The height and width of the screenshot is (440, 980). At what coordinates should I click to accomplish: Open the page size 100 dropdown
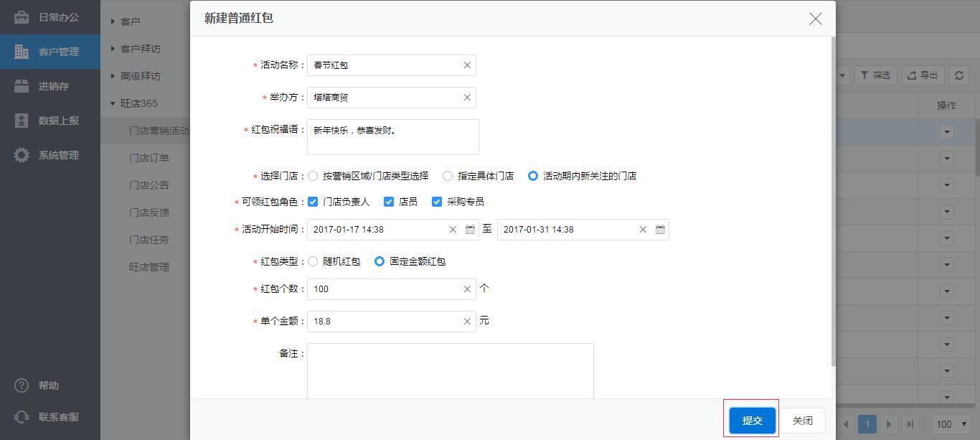click(952, 424)
